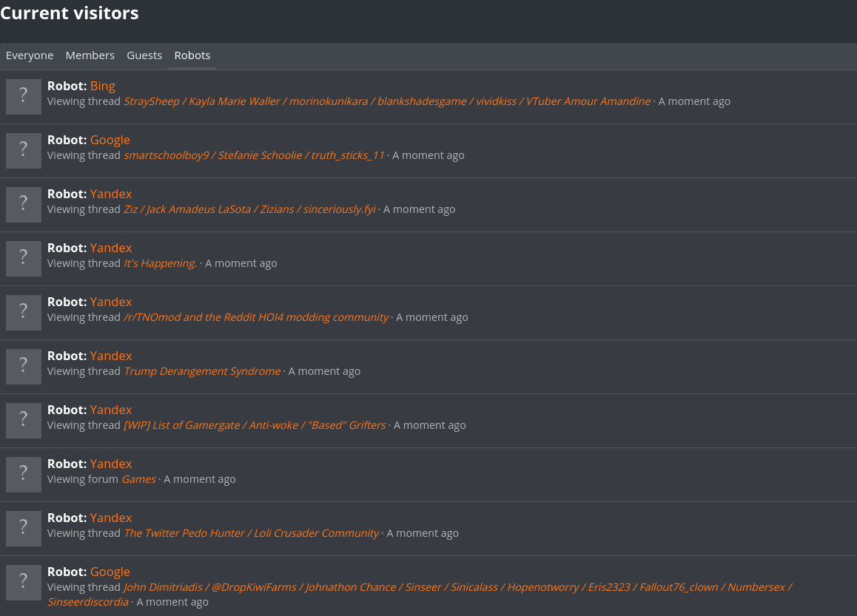Open Yandex link above Twitter Pedo Hunter thread

[111, 518]
